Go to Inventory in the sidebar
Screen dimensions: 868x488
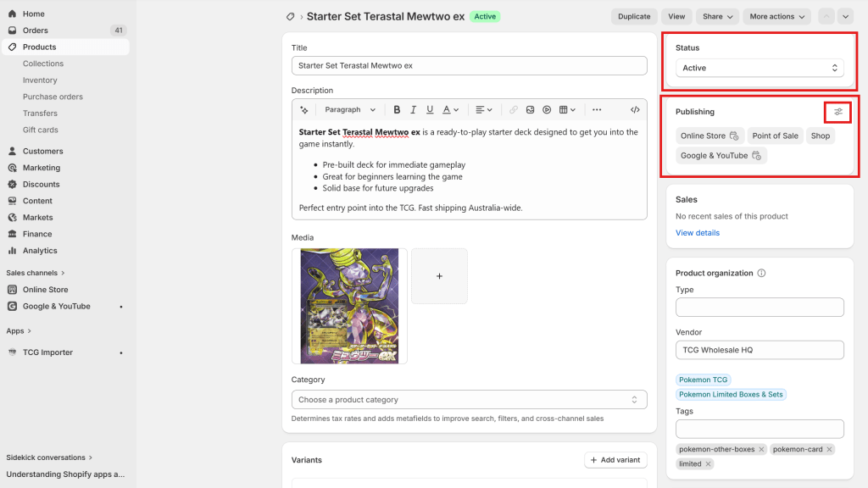(x=40, y=80)
